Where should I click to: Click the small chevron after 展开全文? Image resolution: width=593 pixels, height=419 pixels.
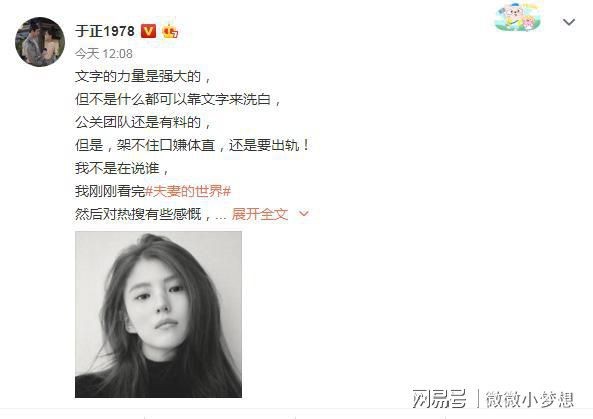click(x=304, y=214)
